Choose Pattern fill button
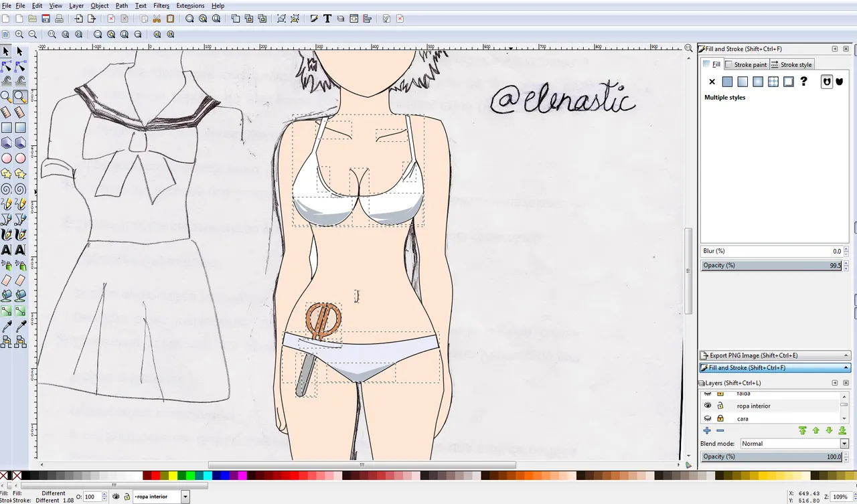The width and height of the screenshot is (857, 504). click(773, 82)
